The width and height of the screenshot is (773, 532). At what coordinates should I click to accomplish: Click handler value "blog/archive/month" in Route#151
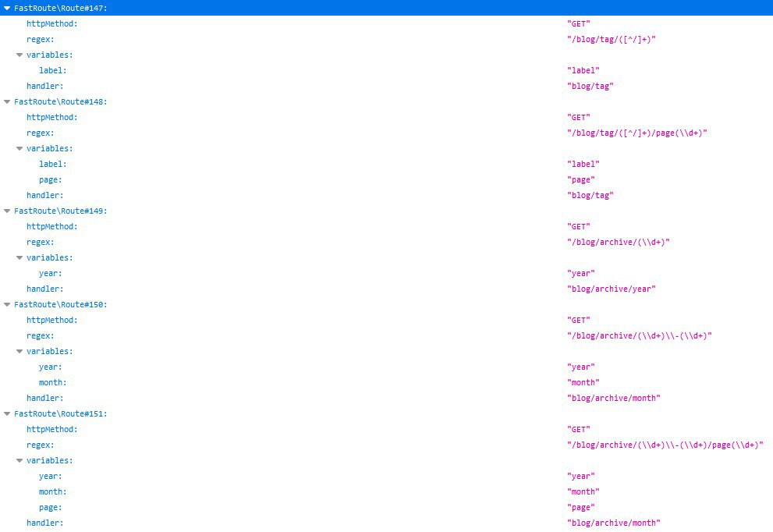614,523
